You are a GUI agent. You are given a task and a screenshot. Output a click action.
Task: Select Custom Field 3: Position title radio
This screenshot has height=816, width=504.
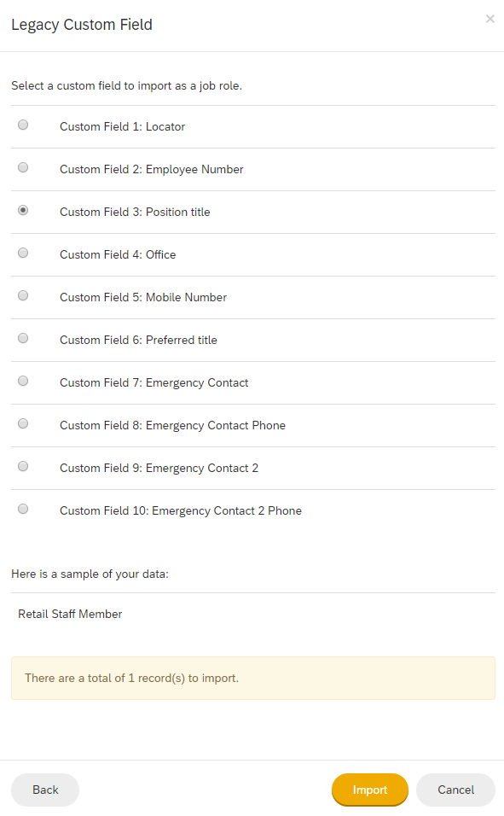[x=23, y=210]
